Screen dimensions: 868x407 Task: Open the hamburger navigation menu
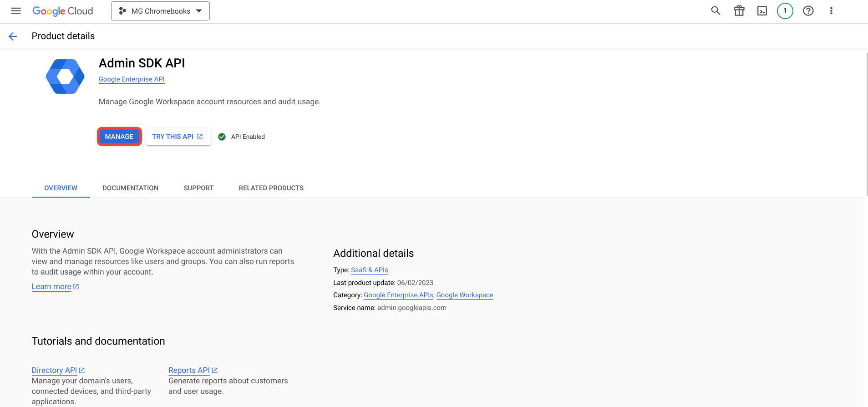(16, 11)
